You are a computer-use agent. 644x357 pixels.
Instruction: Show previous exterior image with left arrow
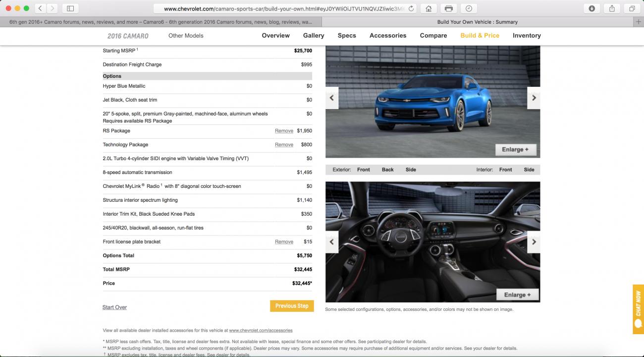point(332,98)
